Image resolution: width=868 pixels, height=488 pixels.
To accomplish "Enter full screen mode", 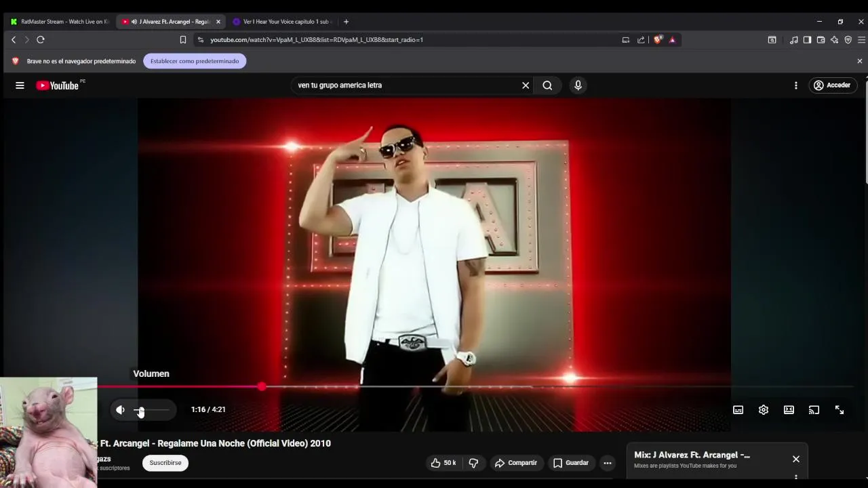I will point(840,409).
